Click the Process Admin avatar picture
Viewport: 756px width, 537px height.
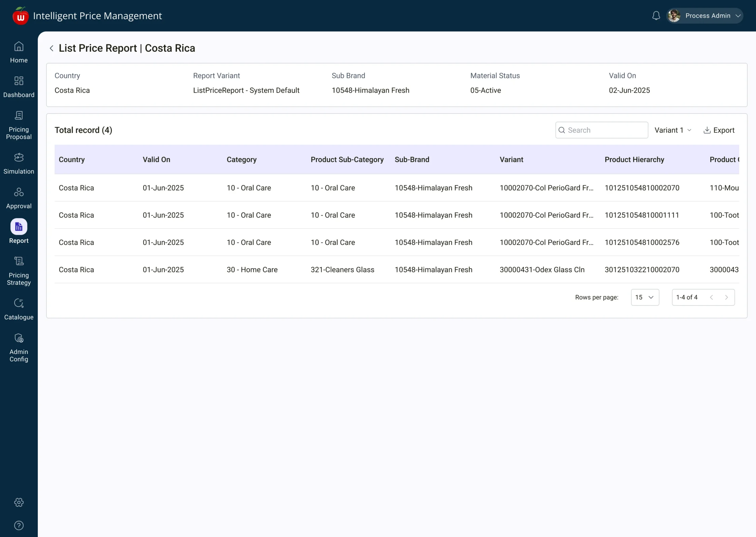674,16
